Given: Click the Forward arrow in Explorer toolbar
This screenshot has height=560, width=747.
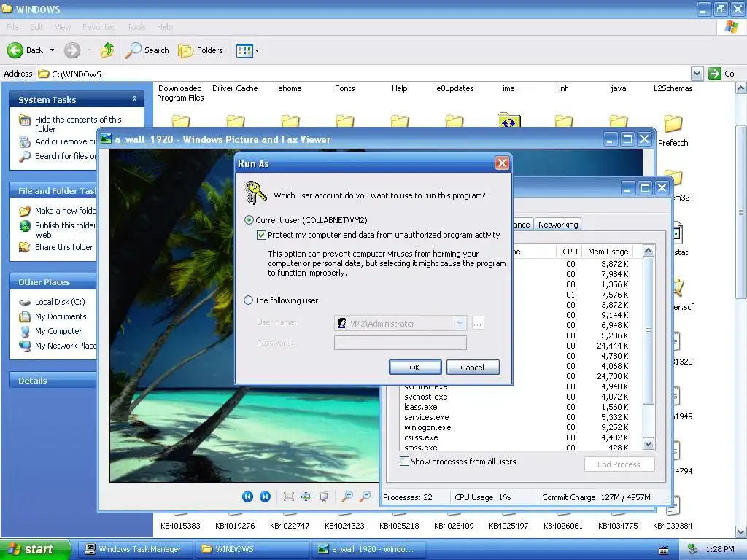Looking at the screenshot, I should (72, 50).
